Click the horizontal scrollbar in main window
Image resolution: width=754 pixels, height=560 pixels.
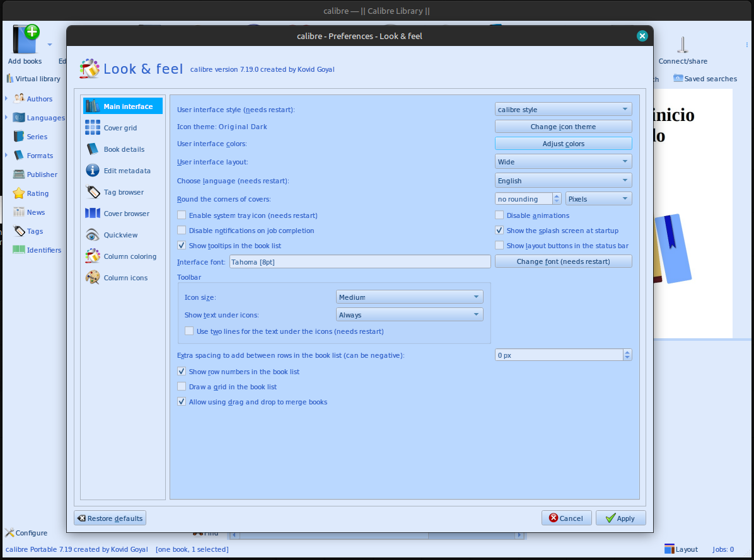[x=378, y=535]
